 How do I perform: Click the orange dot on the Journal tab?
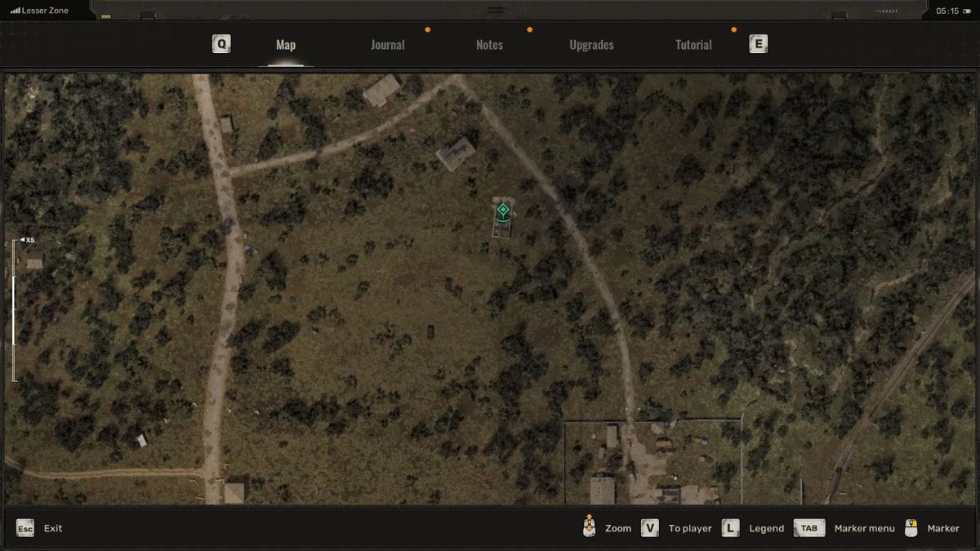coord(427,29)
